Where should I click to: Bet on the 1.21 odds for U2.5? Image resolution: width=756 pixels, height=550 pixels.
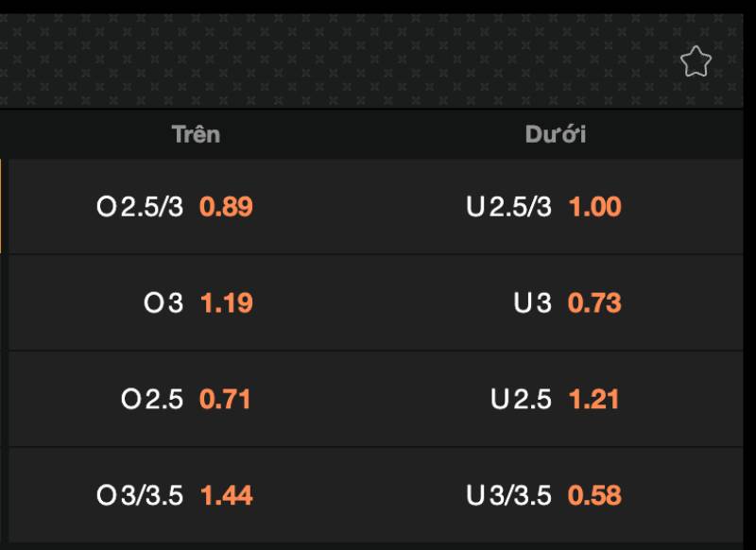(594, 399)
